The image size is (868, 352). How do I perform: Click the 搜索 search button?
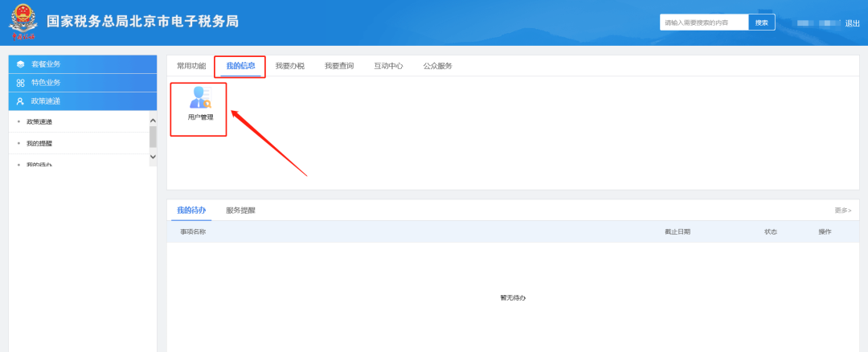[x=762, y=23]
